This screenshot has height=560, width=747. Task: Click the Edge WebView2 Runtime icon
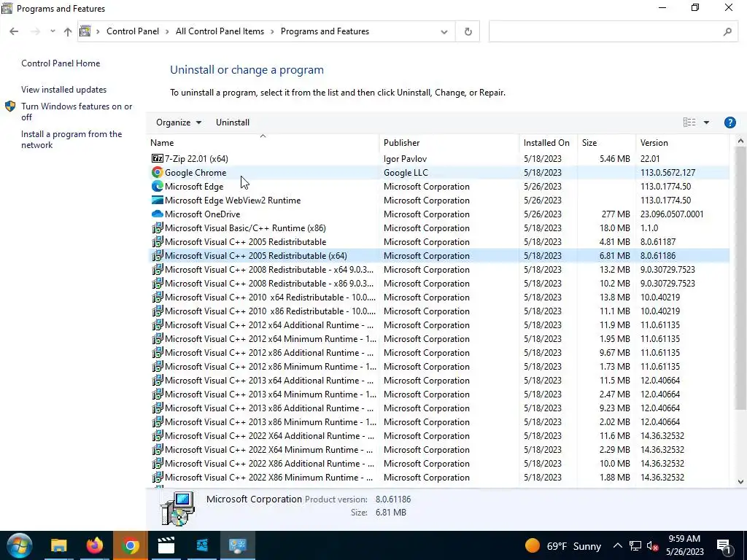[158, 200]
